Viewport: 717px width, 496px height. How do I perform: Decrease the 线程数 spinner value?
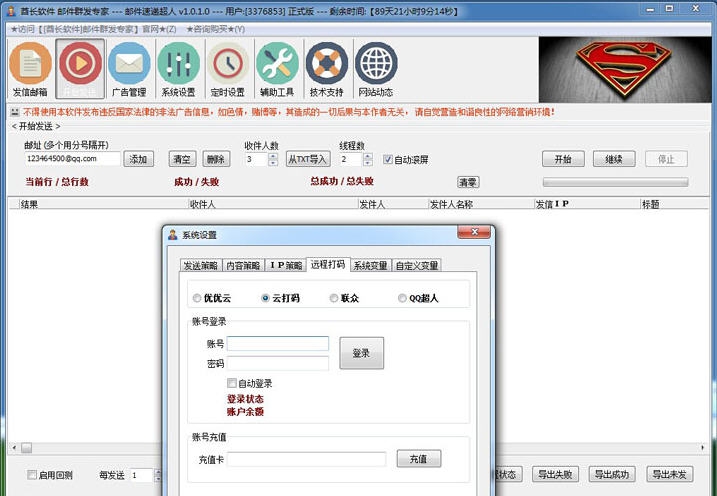pos(368,163)
